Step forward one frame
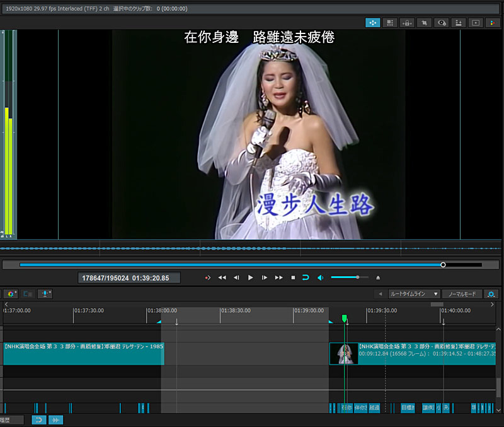504x427 pixels. [264, 278]
